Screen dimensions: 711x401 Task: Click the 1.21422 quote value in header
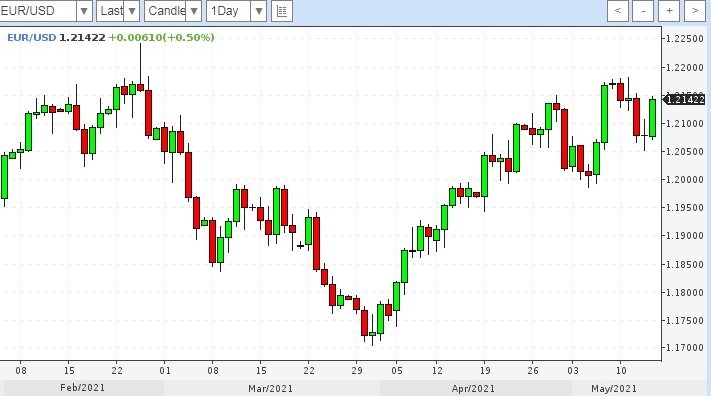82,38
